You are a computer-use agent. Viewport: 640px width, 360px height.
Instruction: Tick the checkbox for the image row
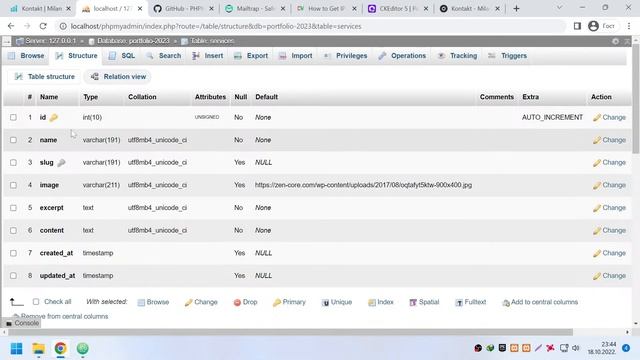pos(13,185)
